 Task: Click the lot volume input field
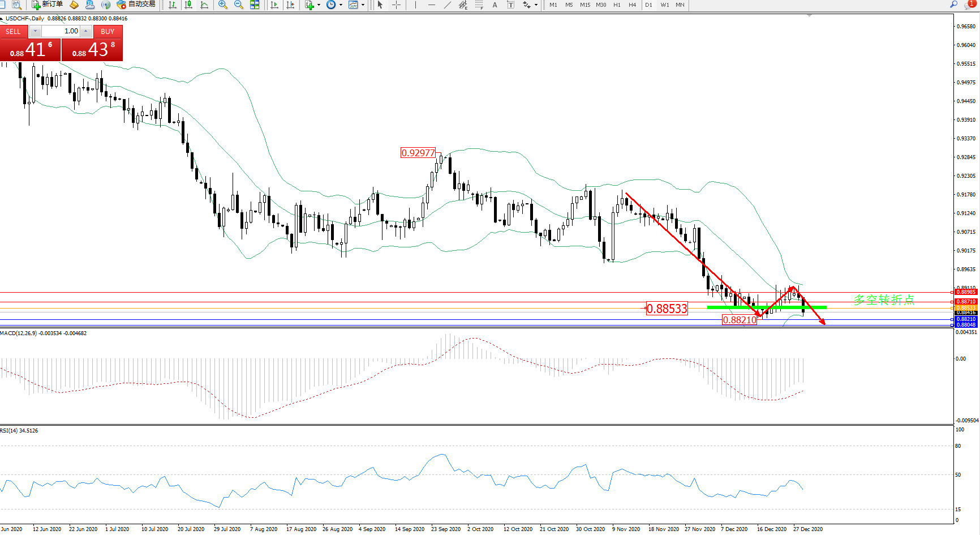click(x=61, y=31)
